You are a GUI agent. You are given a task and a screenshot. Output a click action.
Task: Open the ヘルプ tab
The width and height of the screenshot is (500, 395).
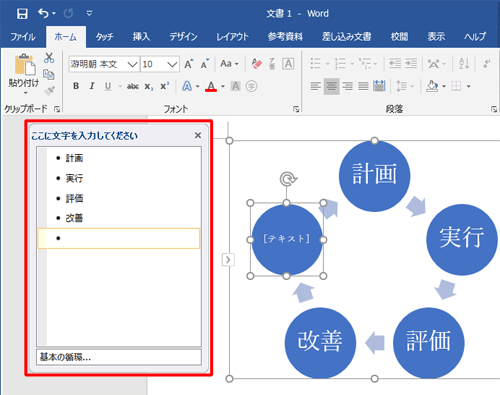coord(475,37)
